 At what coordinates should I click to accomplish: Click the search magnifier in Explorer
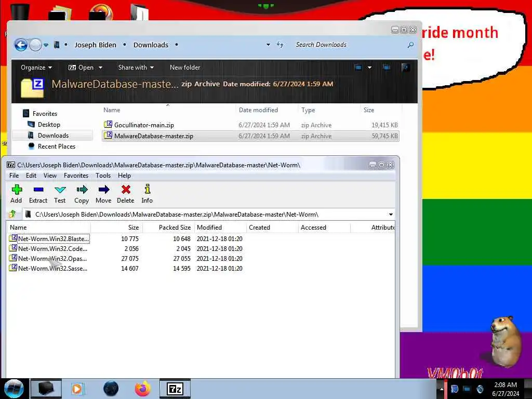410,45
